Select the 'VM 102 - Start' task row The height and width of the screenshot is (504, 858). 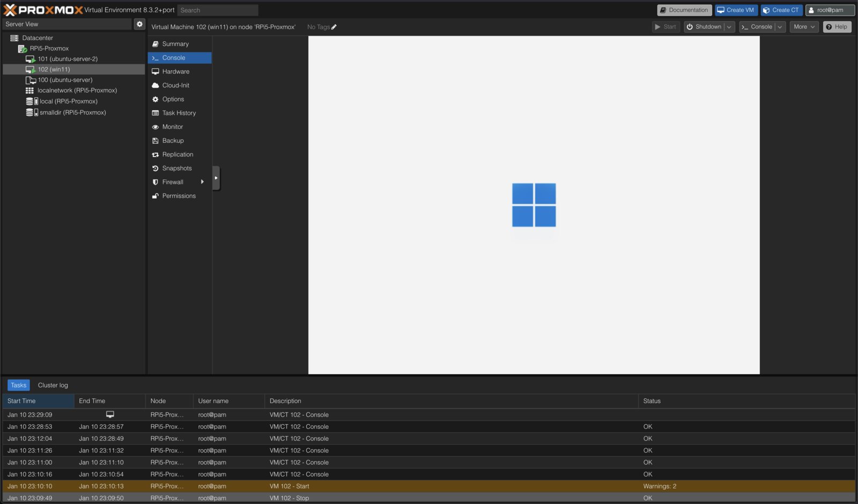[x=428, y=486]
